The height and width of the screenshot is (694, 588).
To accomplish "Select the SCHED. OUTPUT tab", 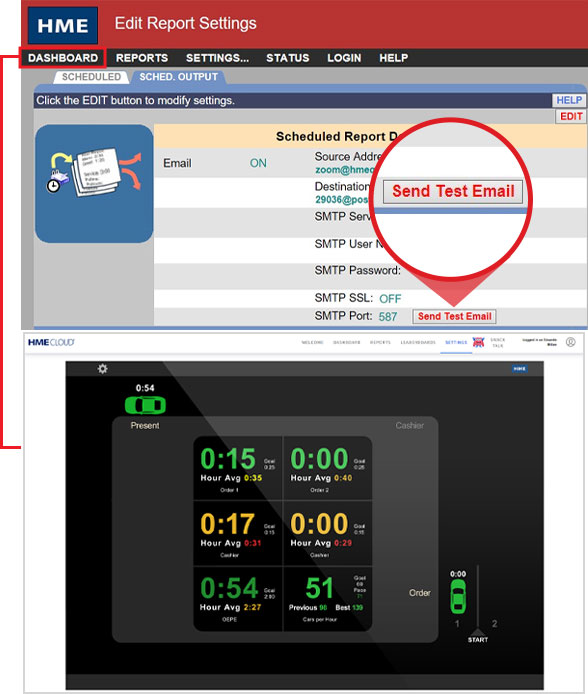I will (x=178, y=77).
